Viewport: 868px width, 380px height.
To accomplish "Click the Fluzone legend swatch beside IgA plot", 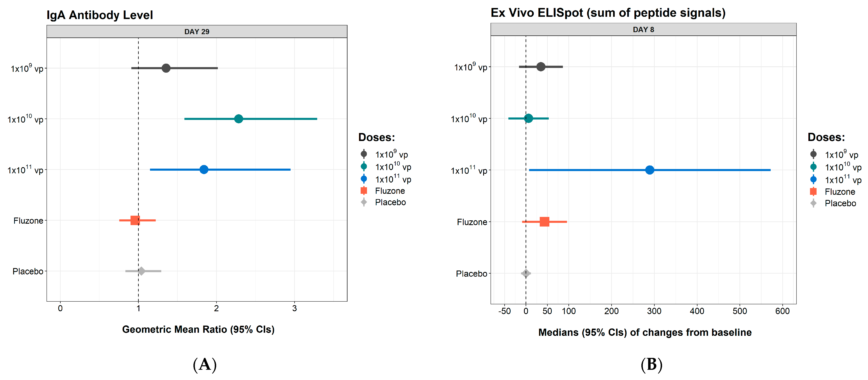I will pos(364,191).
